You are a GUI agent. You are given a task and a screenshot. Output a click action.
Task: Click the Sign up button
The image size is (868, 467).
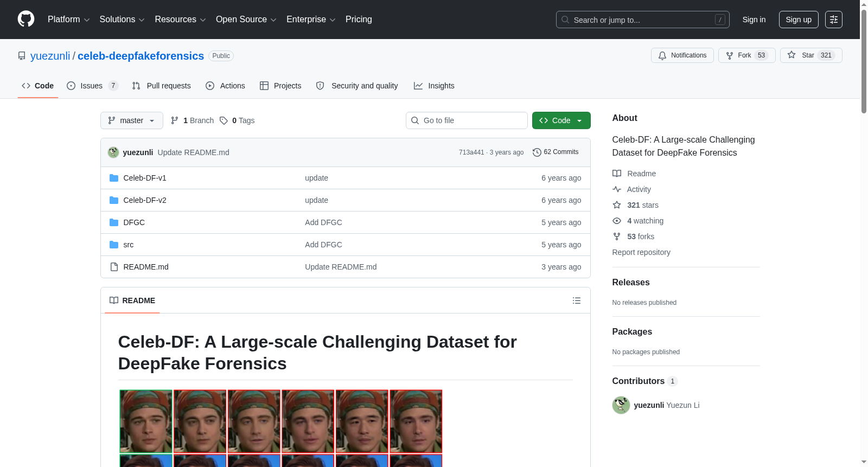[799, 20]
